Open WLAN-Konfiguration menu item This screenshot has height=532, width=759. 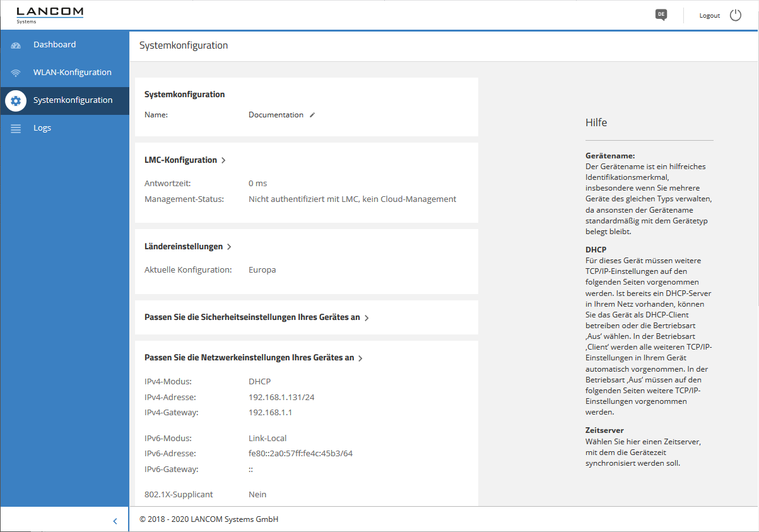click(72, 73)
